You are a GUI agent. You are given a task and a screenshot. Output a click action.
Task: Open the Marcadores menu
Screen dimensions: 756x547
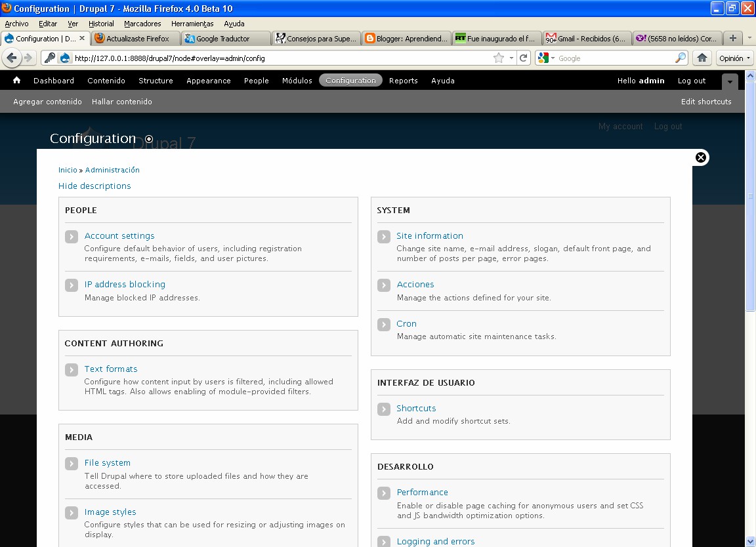(x=142, y=24)
